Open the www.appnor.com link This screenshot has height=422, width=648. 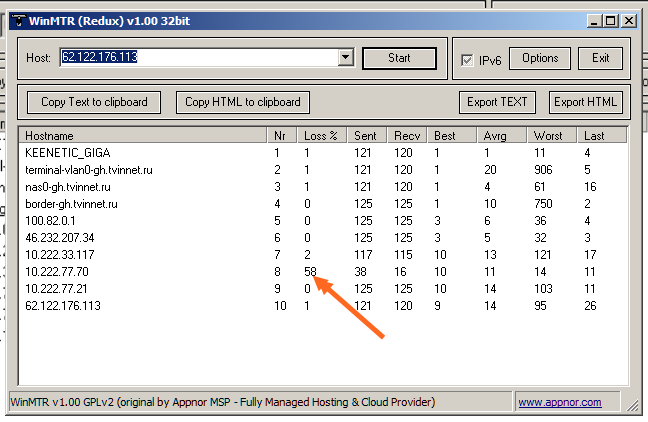(x=560, y=402)
